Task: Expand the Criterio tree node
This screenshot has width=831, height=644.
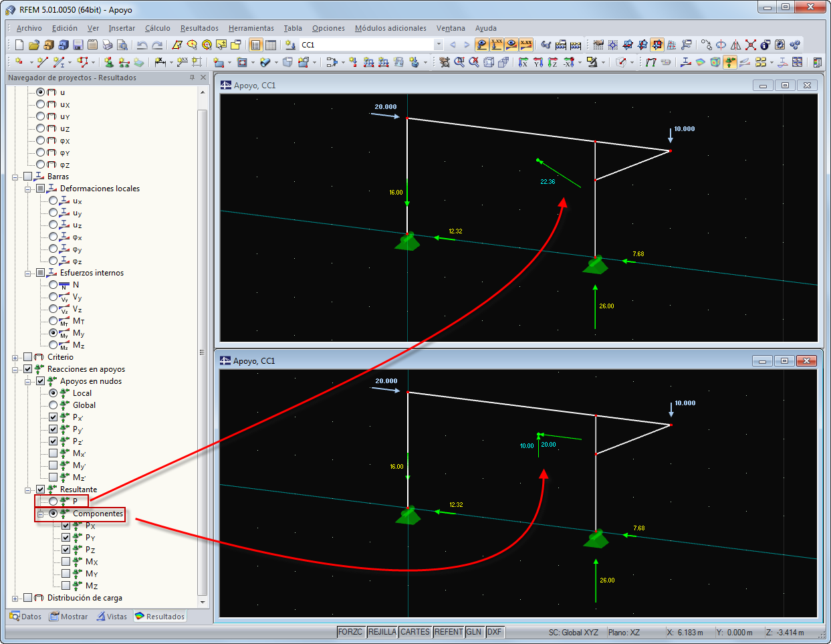Action: tap(15, 358)
